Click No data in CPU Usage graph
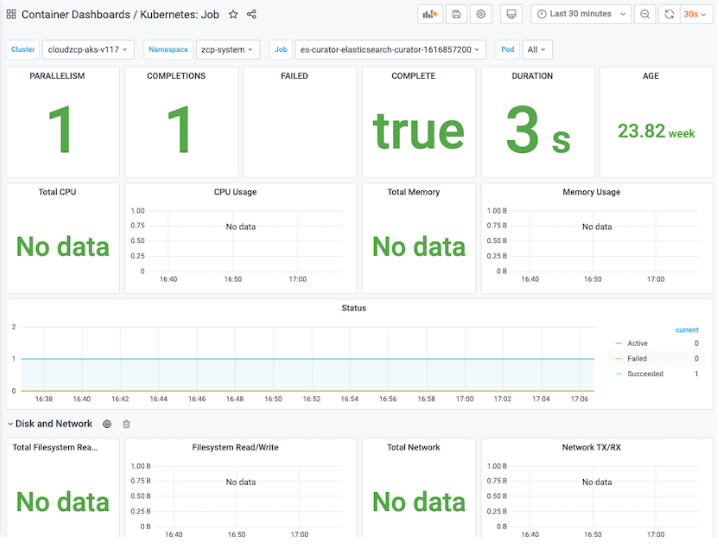This screenshot has height=547, width=719. coord(241,227)
